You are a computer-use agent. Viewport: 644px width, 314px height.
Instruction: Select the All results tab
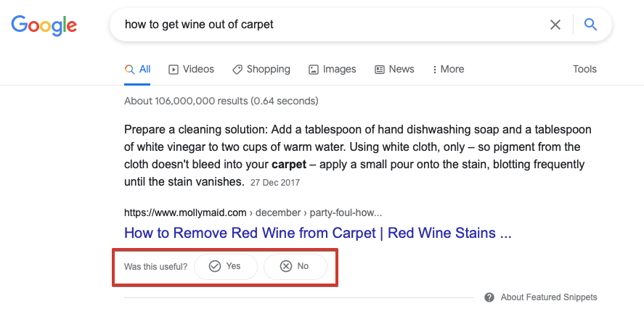(x=137, y=70)
